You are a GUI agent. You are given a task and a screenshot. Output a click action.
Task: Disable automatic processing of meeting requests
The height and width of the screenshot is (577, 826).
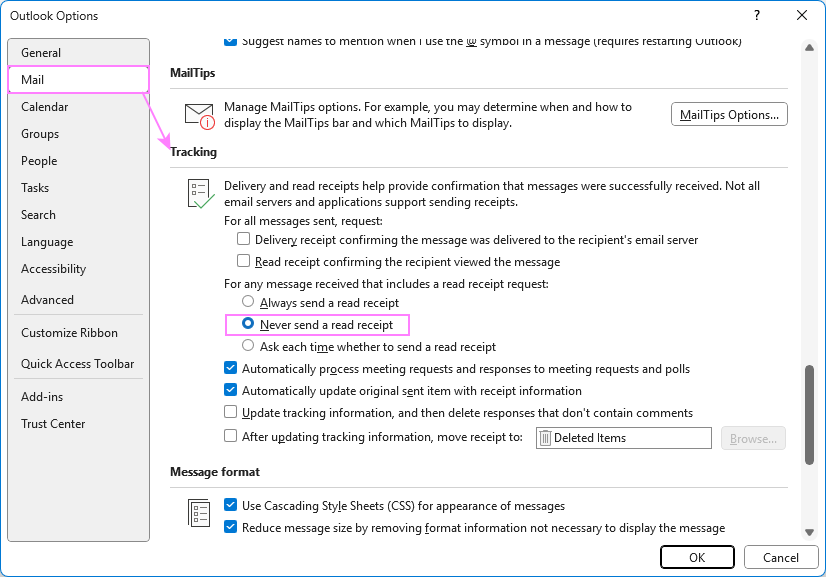[230, 368]
